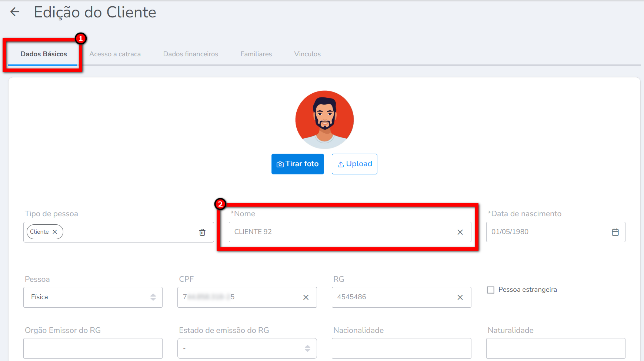Image resolution: width=644 pixels, height=361 pixels.
Task: Open the calendar icon for Data de nascimento
Action: coord(615,232)
